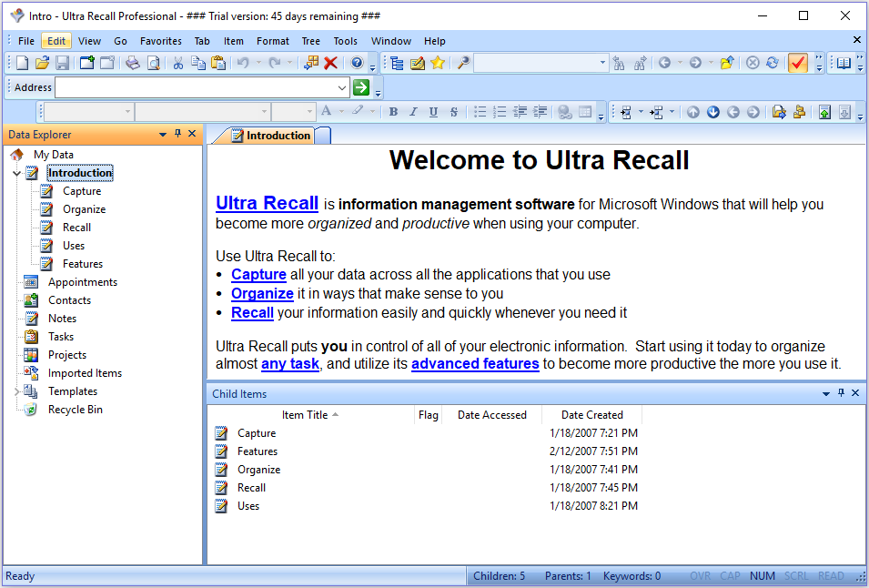869x588 pixels.
Task: Open the undo history dropdown arrow
Action: click(258, 63)
